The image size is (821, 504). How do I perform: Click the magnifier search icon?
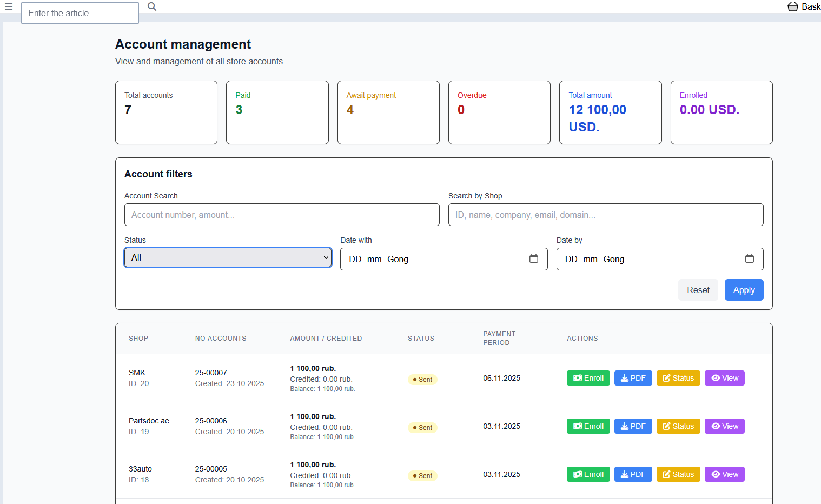coord(152,6)
